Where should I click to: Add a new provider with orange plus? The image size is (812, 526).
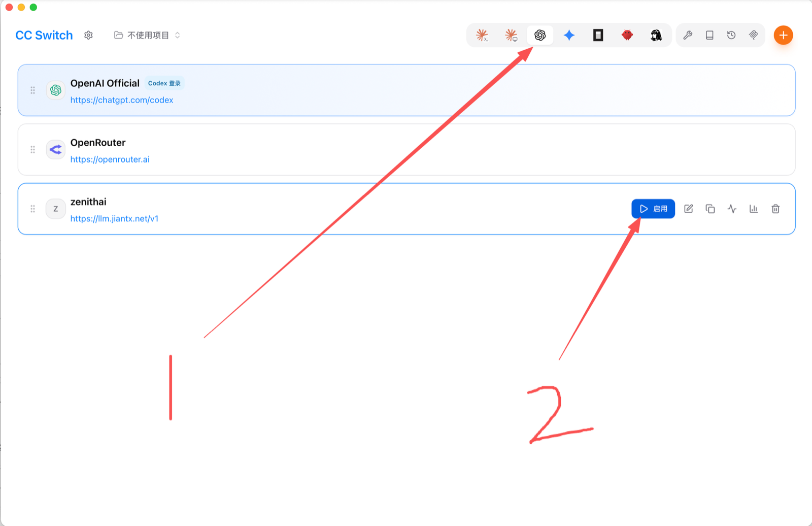point(784,35)
